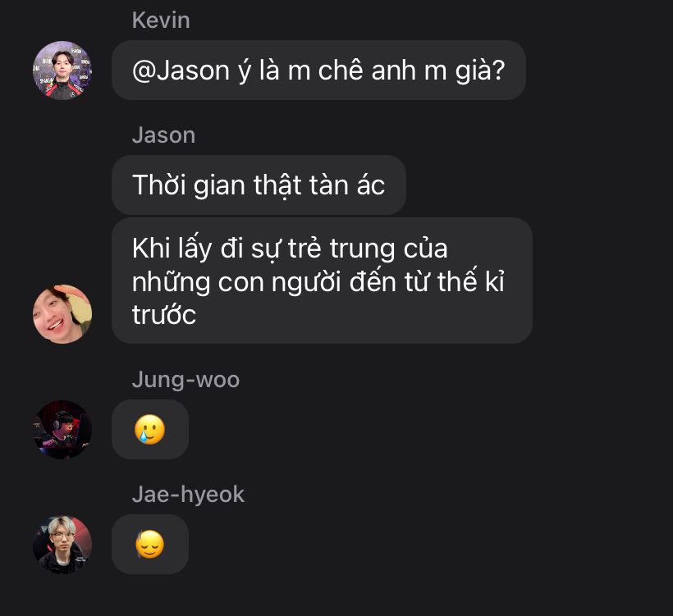The image size is (673, 616).
Task: Click the Jason sender name label
Action: click(x=163, y=135)
